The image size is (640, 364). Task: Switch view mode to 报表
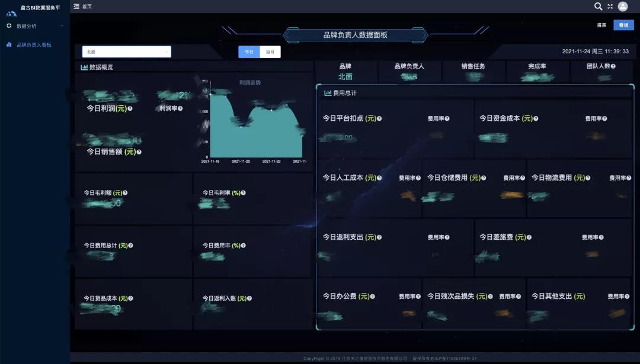(601, 25)
